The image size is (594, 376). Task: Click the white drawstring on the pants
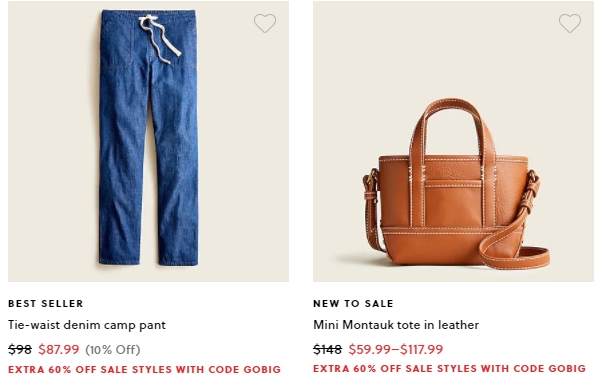tap(159, 38)
